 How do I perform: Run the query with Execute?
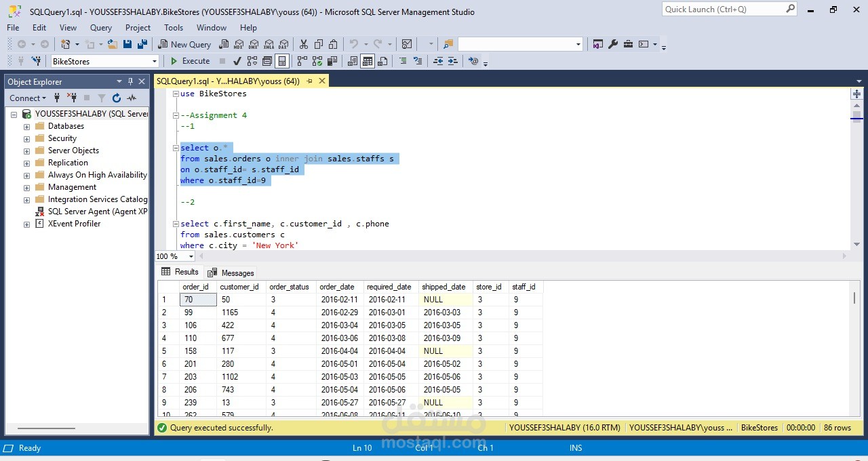click(x=190, y=61)
